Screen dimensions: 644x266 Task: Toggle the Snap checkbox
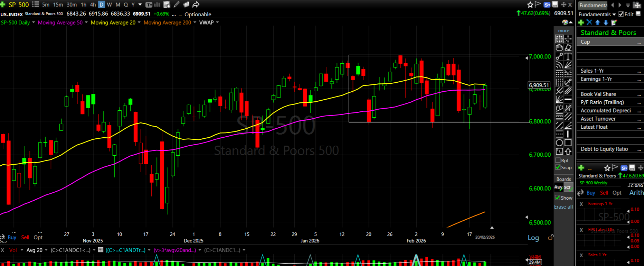pyautogui.click(x=558, y=167)
